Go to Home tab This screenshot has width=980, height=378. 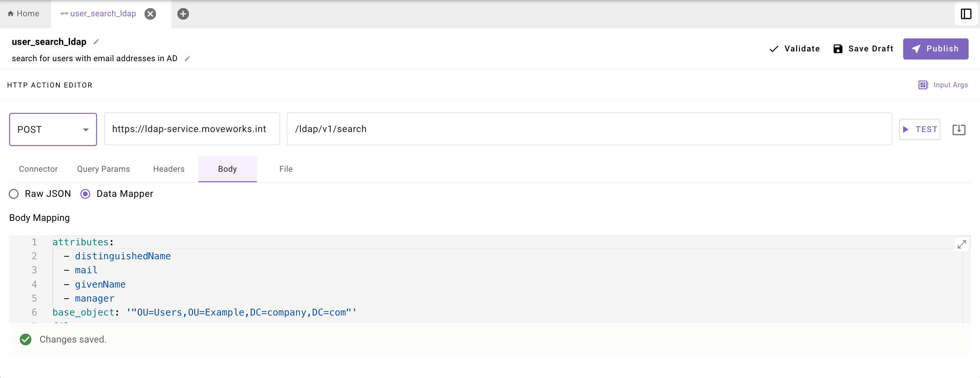[23, 14]
